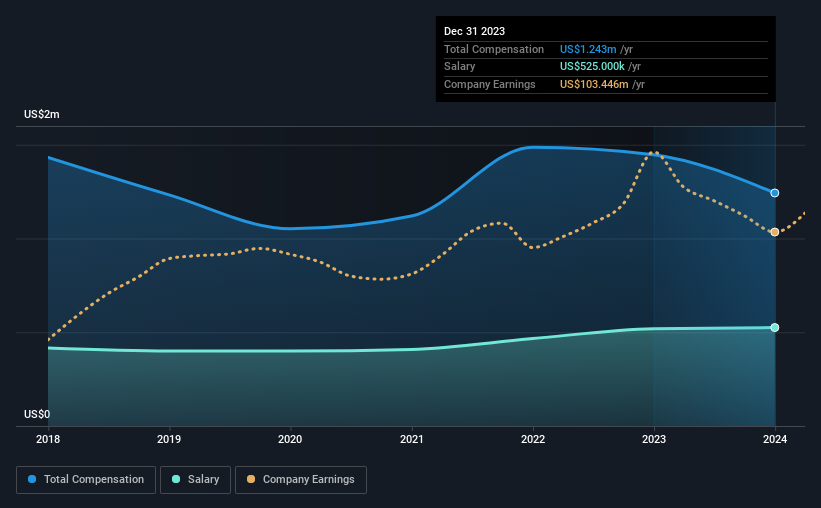Toggle the Company Earnings legend button
Viewport: 821px width, 508px height.
pos(301,480)
